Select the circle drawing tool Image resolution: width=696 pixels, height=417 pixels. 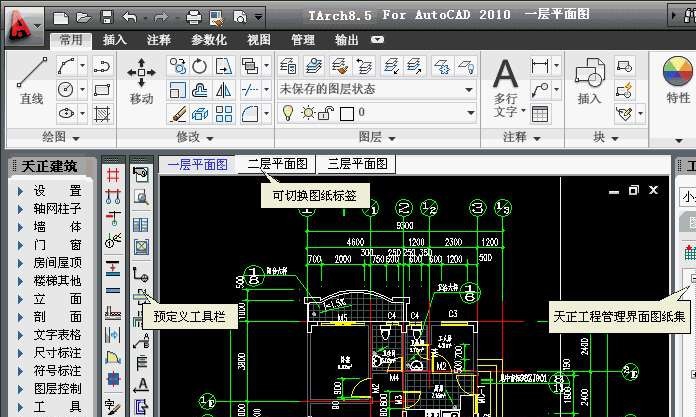66,90
